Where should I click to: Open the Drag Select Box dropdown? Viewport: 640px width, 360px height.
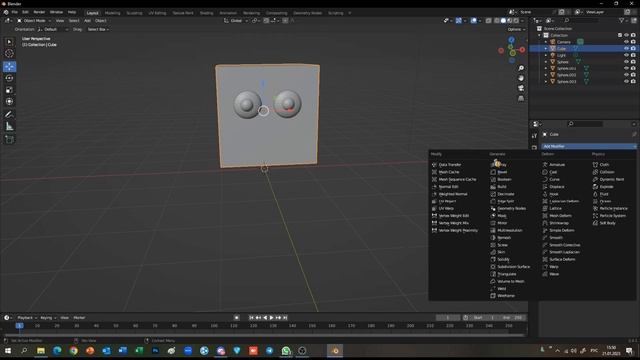click(x=98, y=29)
